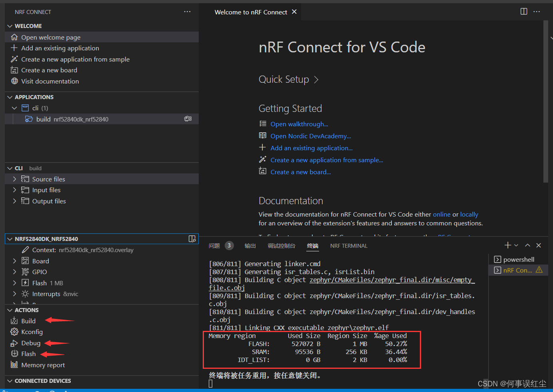Open the online documentation link

click(441, 214)
